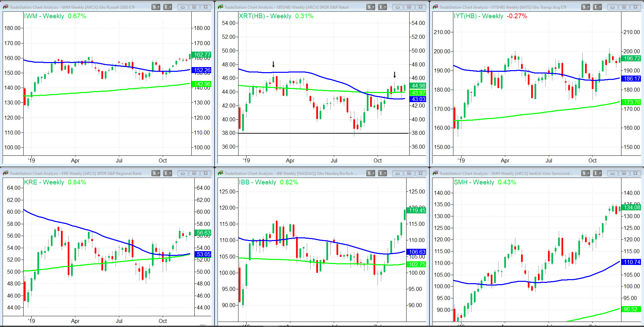Screen dimensions: 644x327
Task: Click the green 173.70 moving average tag on IYT
Action: (x=632, y=102)
